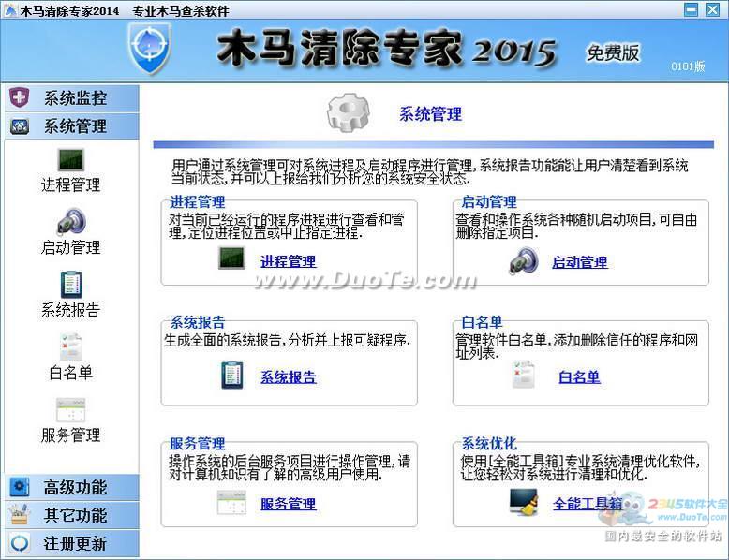Screen dimensions: 729x560
Task: Click the 0101版 version text
Action: [688, 66]
